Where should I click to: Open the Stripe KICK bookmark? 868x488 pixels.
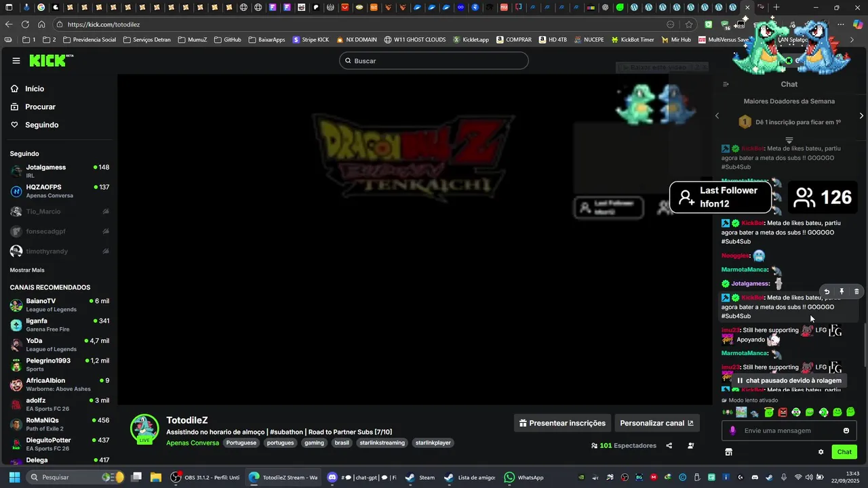[x=311, y=40]
